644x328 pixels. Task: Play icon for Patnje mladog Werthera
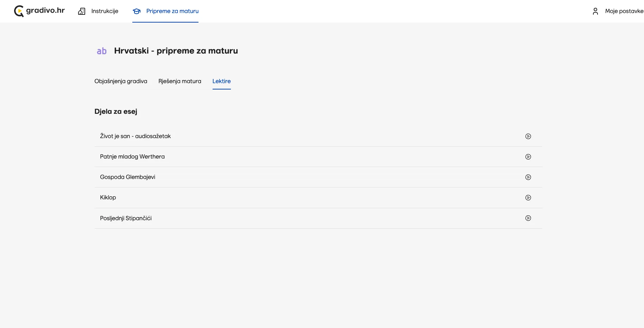(528, 157)
